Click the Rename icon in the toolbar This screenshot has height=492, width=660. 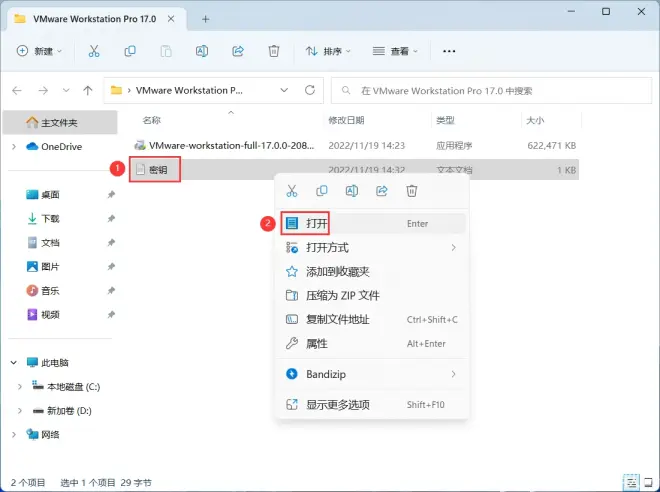pyautogui.click(x=202, y=51)
